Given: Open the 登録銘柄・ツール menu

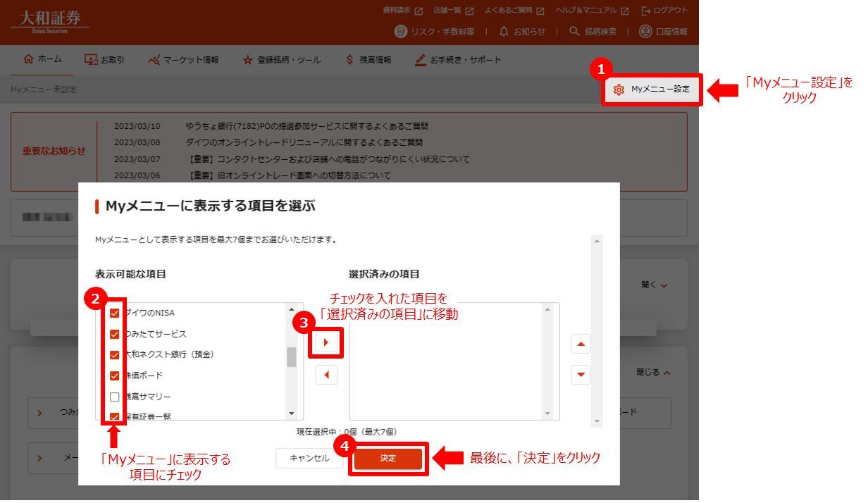Looking at the screenshot, I should 281,60.
